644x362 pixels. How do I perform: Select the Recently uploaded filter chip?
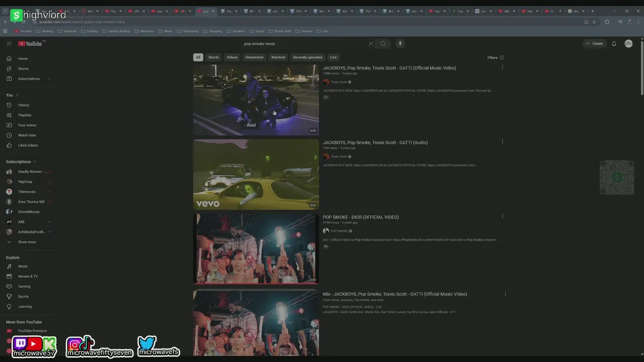point(307,57)
